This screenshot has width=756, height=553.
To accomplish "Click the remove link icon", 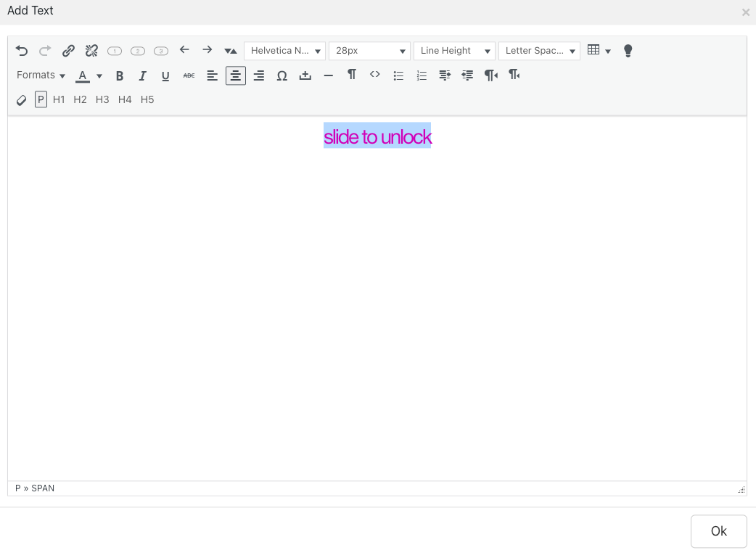I will 91,51.
